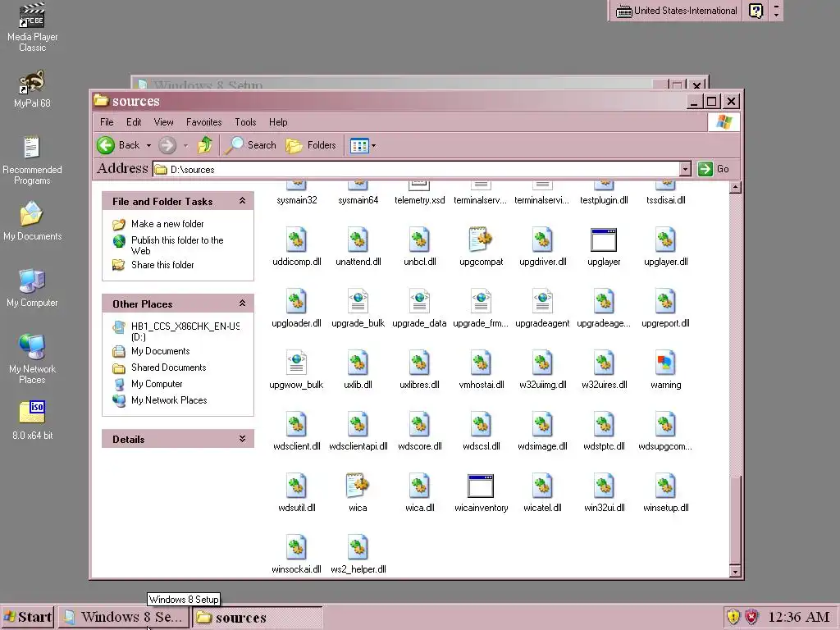The width and height of the screenshot is (840, 630).
Task: Select the upglayer application icon
Action: point(604,240)
